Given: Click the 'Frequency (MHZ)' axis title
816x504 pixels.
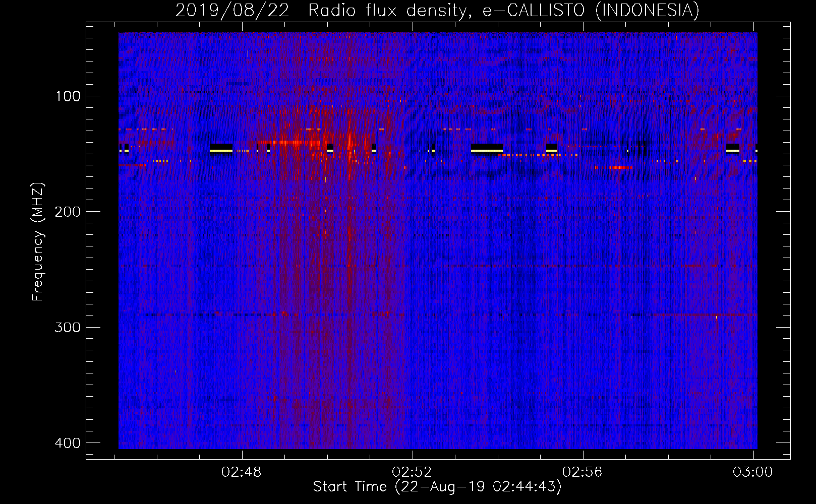Looking at the screenshot, I should tap(38, 241).
